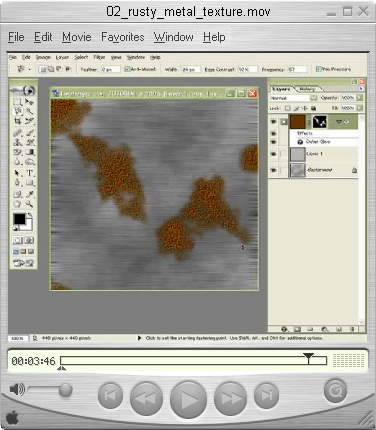Select the Shape tool
The height and width of the screenshot is (430, 376).
(29, 183)
